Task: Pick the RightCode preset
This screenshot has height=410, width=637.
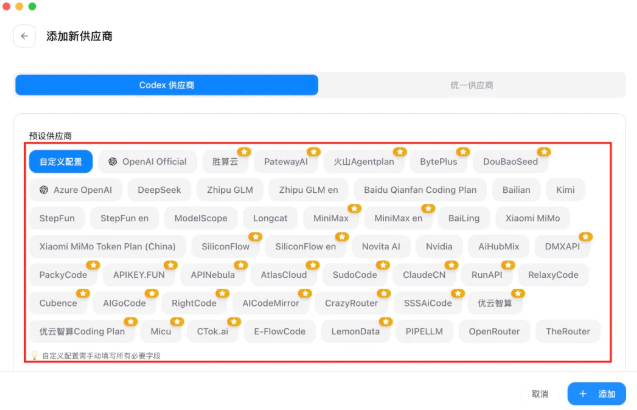Action: pos(194,303)
